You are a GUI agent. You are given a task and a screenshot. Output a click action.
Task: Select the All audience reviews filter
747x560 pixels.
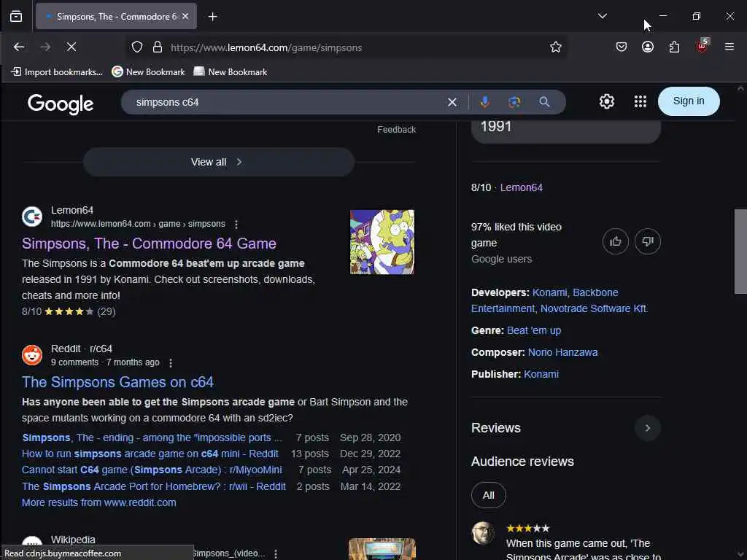[x=488, y=495]
